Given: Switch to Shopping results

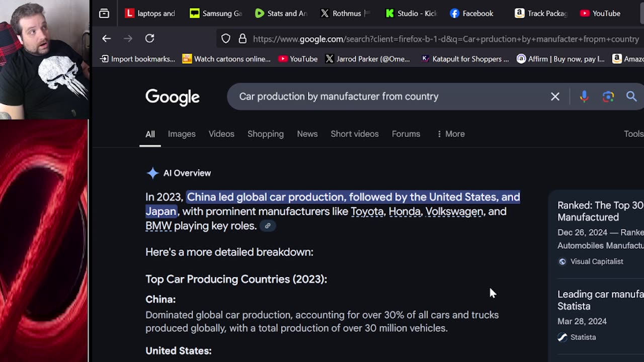Looking at the screenshot, I should coord(266,134).
